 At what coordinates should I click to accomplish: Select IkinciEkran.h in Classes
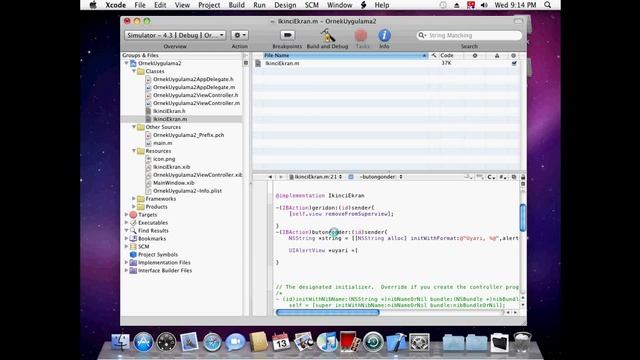[x=169, y=111]
